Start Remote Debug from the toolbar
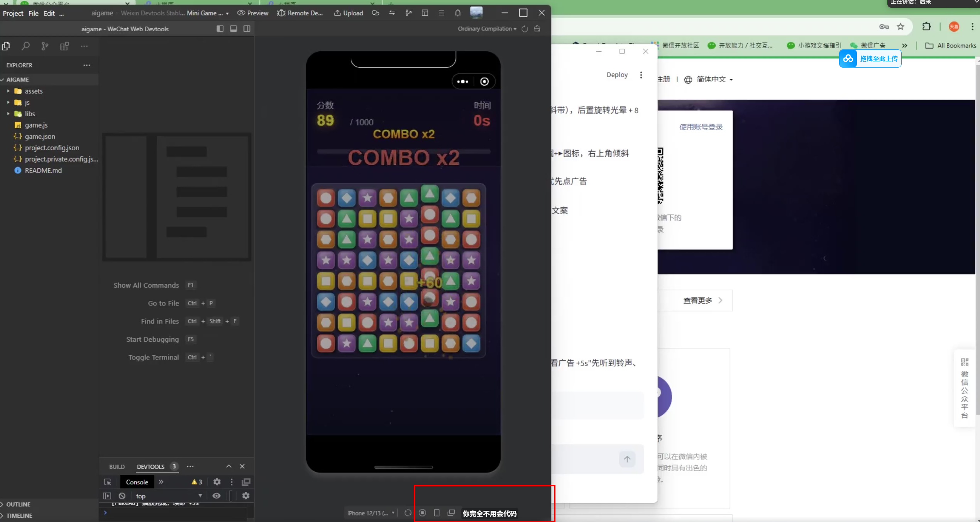 pyautogui.click(x=300, y=13)
